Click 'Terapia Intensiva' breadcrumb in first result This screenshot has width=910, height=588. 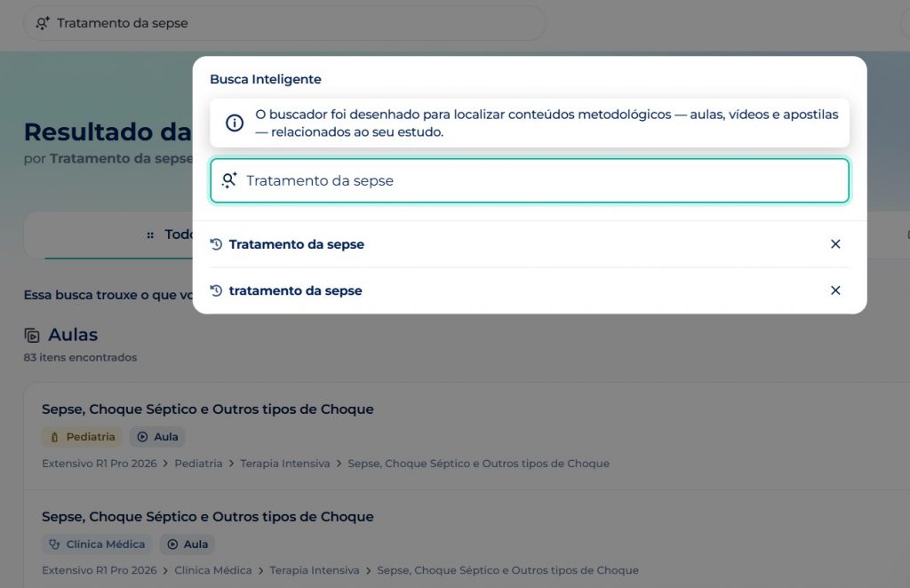[285, 464]
